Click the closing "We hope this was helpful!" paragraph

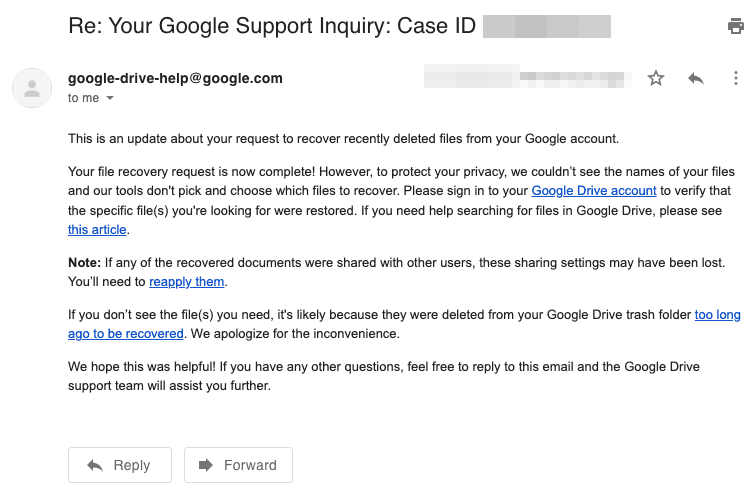(384, 376)
